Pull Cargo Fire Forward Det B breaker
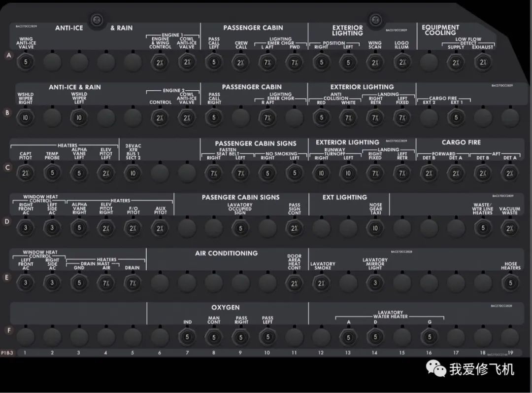 pyautogui.click(x=429, y=173)
